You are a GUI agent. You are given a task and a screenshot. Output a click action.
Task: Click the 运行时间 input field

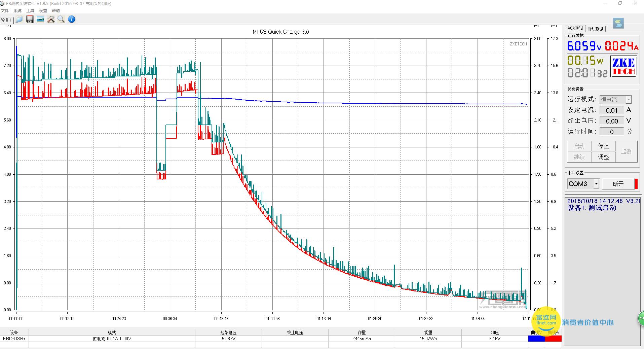612,132
